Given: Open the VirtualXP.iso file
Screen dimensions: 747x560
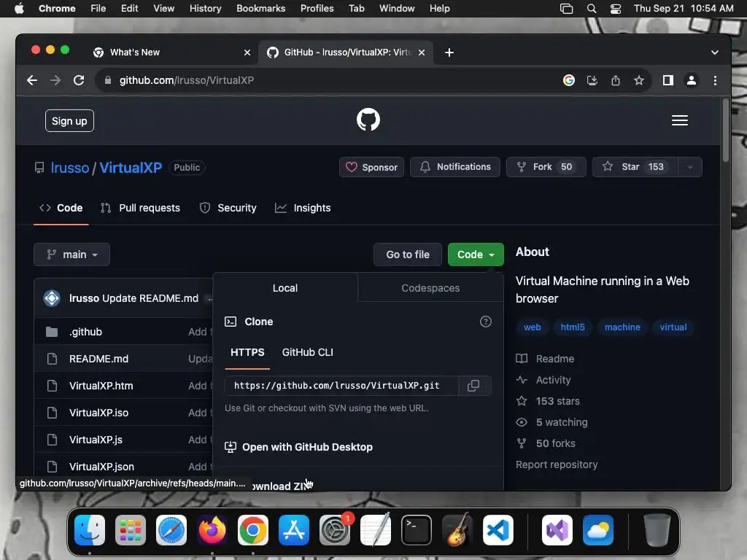Looking at the screenshot, I should click(x=98, y=413).
